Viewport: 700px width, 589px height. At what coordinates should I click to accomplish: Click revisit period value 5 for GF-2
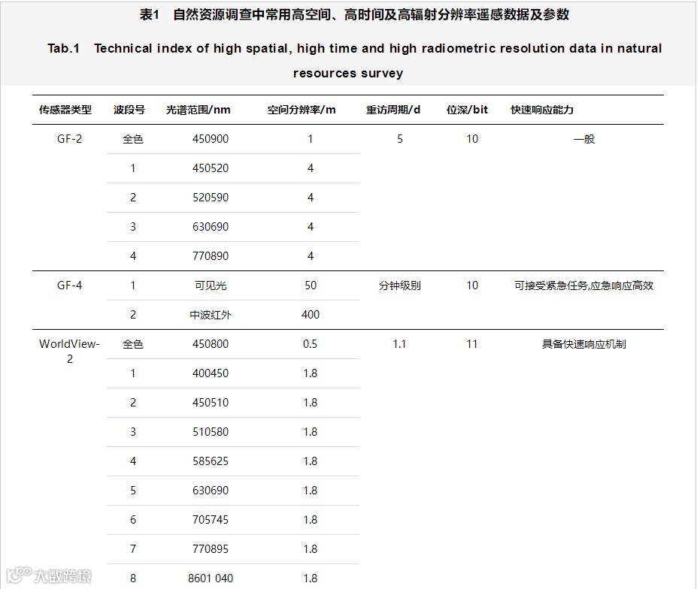pos(400,139)
